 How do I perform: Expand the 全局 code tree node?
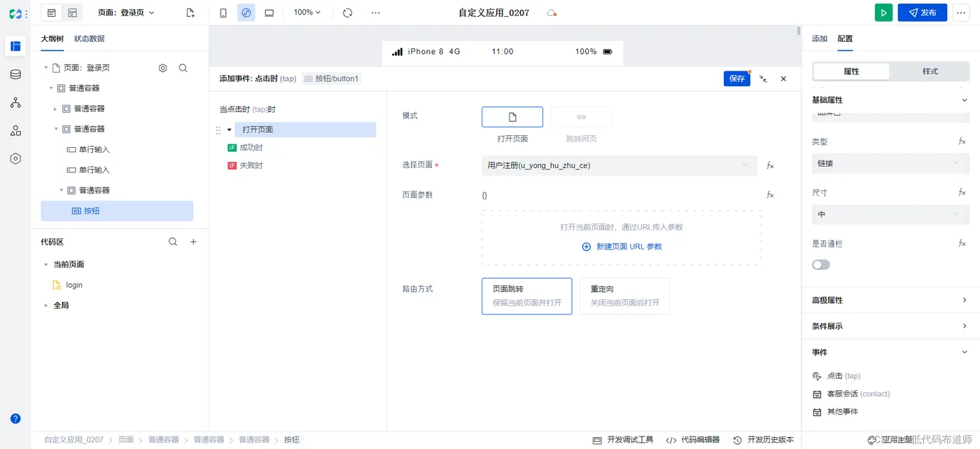46,305
